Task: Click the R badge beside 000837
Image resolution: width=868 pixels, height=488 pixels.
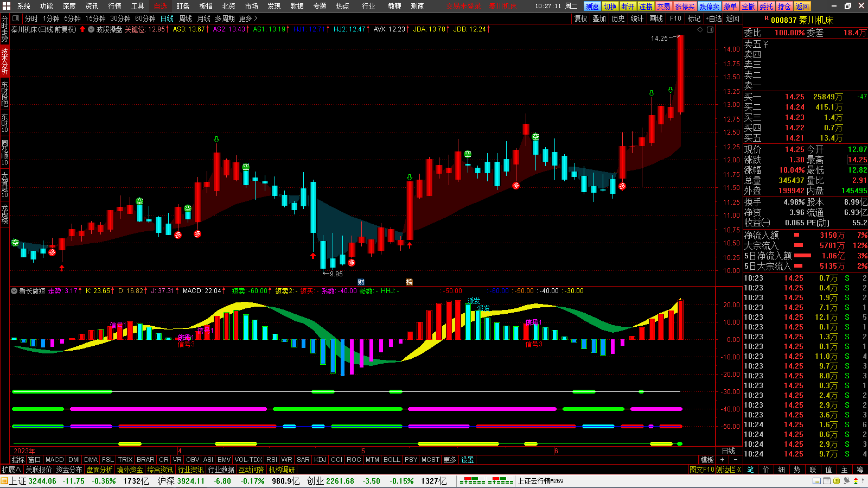Action: point(767,19)
